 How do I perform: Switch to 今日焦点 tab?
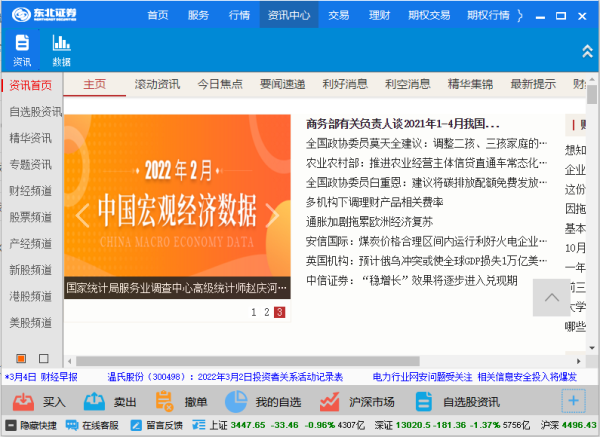point(220,84)
